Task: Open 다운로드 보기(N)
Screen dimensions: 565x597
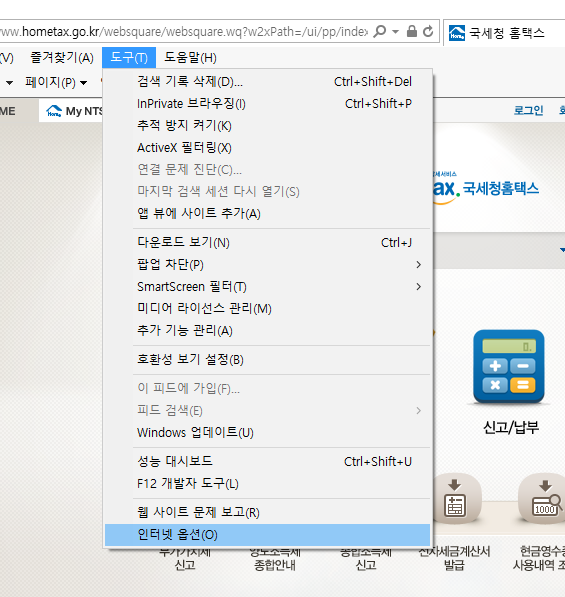Action: (x=268, y=243)
